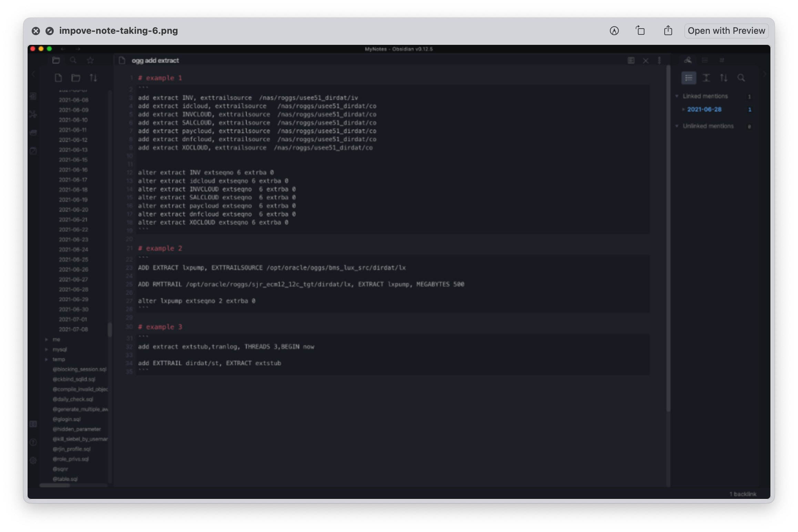Toggle collapse results in backlinks panel
The image size is (798, 532).
(689, 78)
